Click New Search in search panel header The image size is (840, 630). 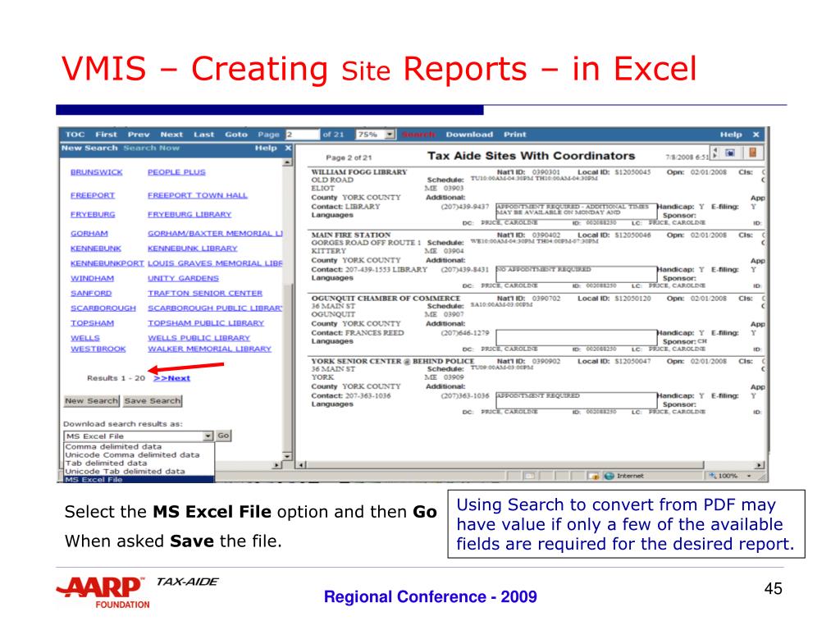click(89, 148)
